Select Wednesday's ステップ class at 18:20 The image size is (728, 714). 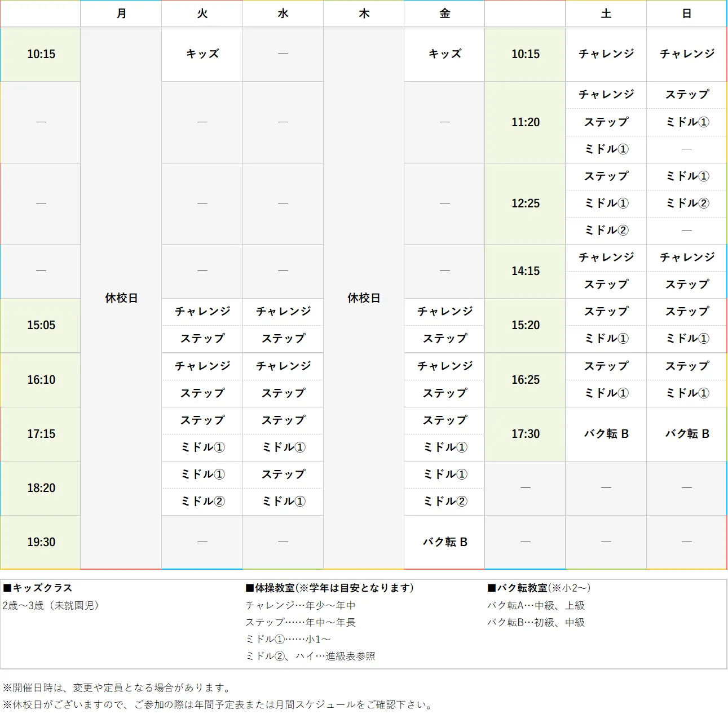[283, 474]
